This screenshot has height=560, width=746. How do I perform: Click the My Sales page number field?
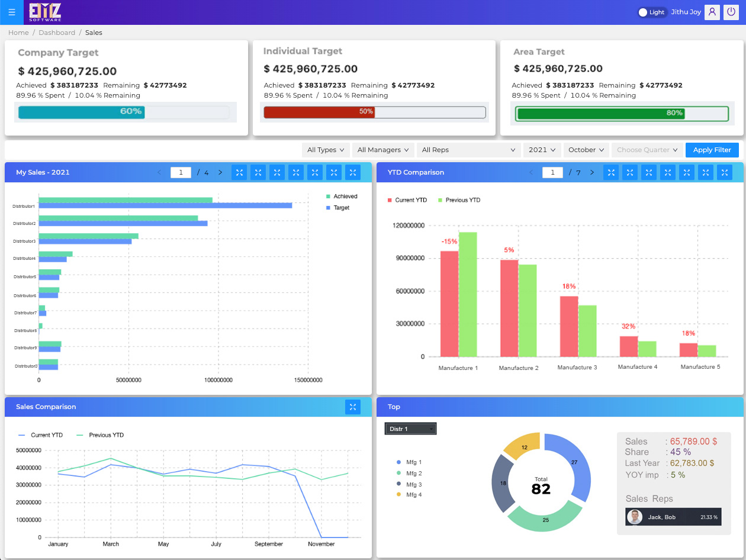[181, 172]
